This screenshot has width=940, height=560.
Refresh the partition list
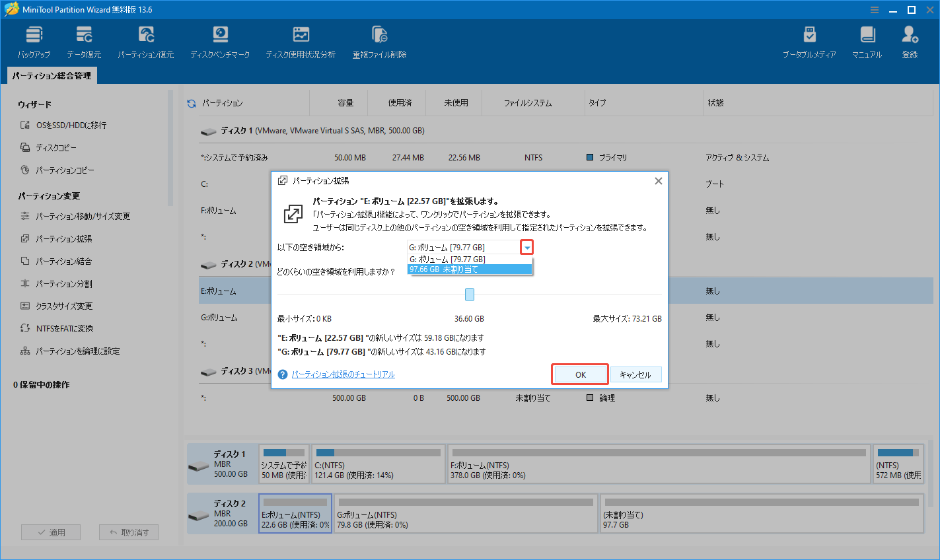(192, 102)
